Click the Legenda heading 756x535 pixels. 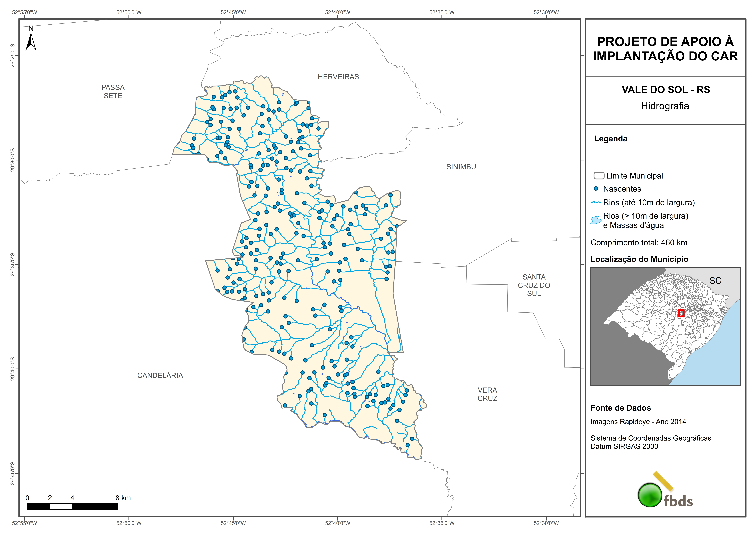click(x=610, y=139)
